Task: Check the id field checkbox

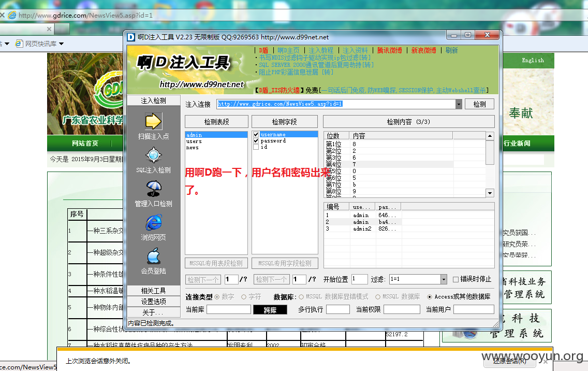Action: click(256, 147)
